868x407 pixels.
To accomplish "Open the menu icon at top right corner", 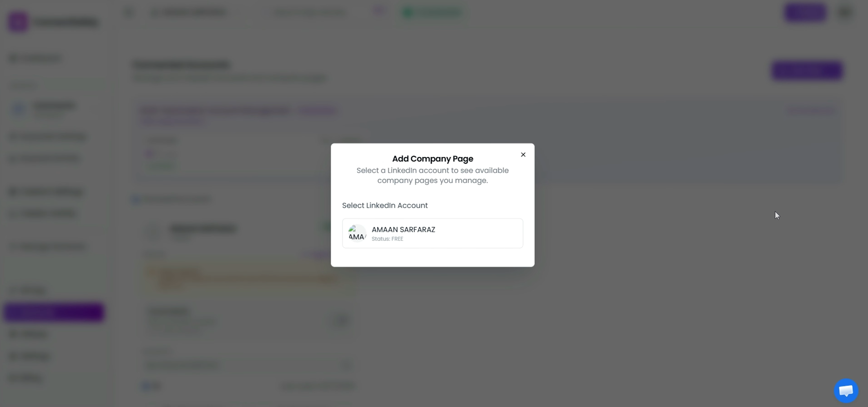I will (x=845, y=12).
